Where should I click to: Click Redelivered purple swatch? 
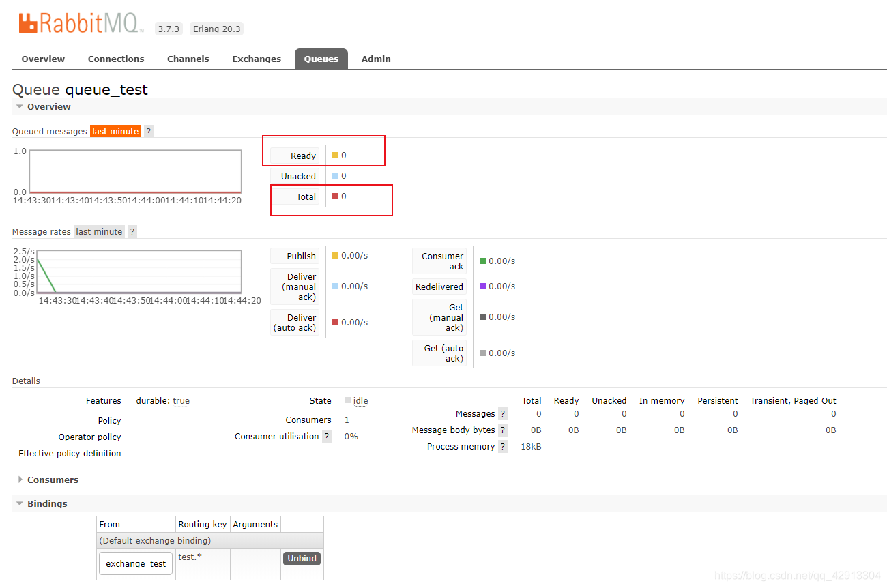coord(482,286)
